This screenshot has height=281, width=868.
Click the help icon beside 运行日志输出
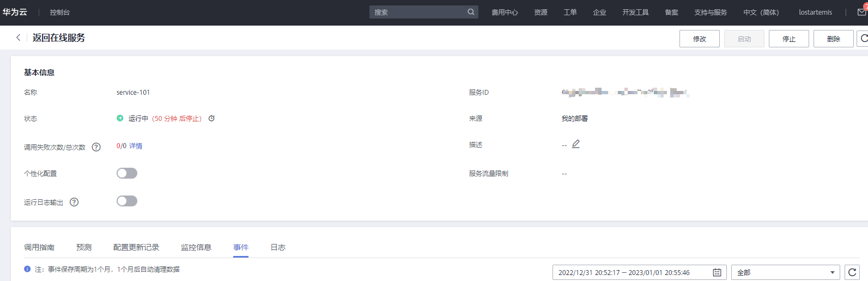pyautogui.click(x=74, y=202)
